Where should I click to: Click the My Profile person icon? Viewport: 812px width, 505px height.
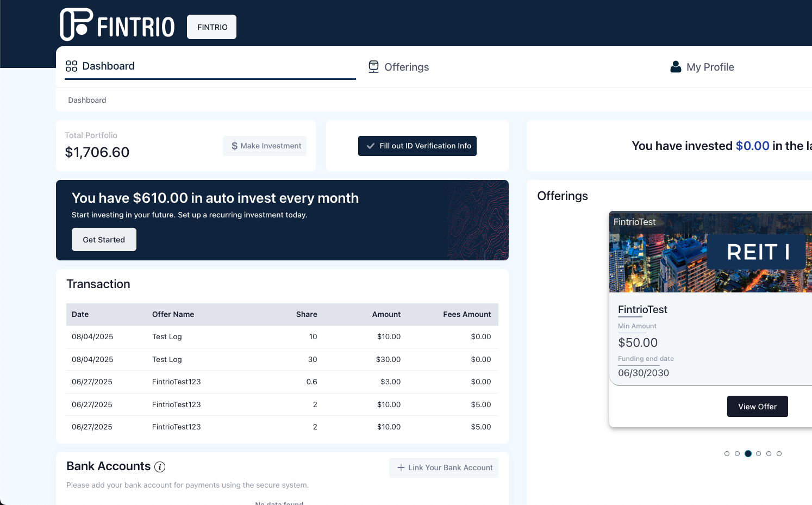676,67
